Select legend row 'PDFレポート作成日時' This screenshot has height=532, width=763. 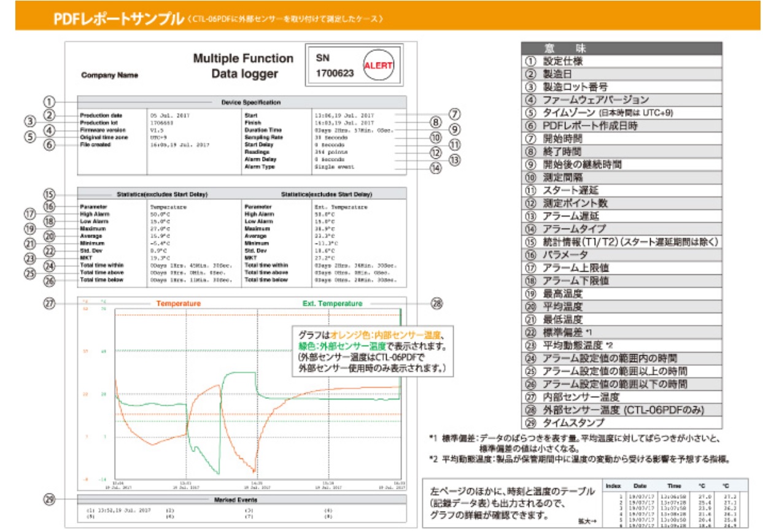tap(621, 126)
